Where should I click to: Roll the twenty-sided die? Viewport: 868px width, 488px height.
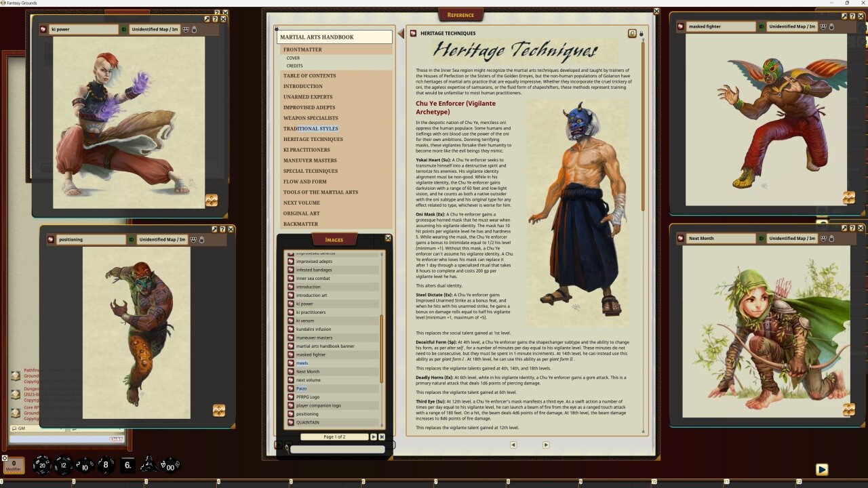(42, 466)
